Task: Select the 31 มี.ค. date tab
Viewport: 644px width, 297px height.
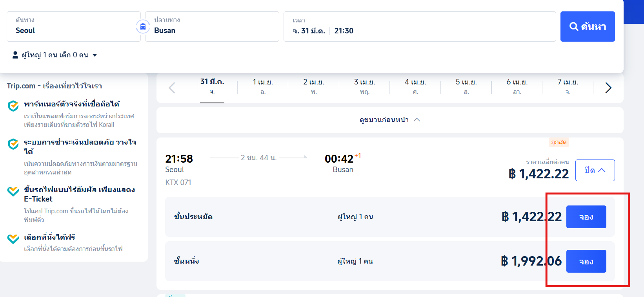Action: click(x=212, y=86)
